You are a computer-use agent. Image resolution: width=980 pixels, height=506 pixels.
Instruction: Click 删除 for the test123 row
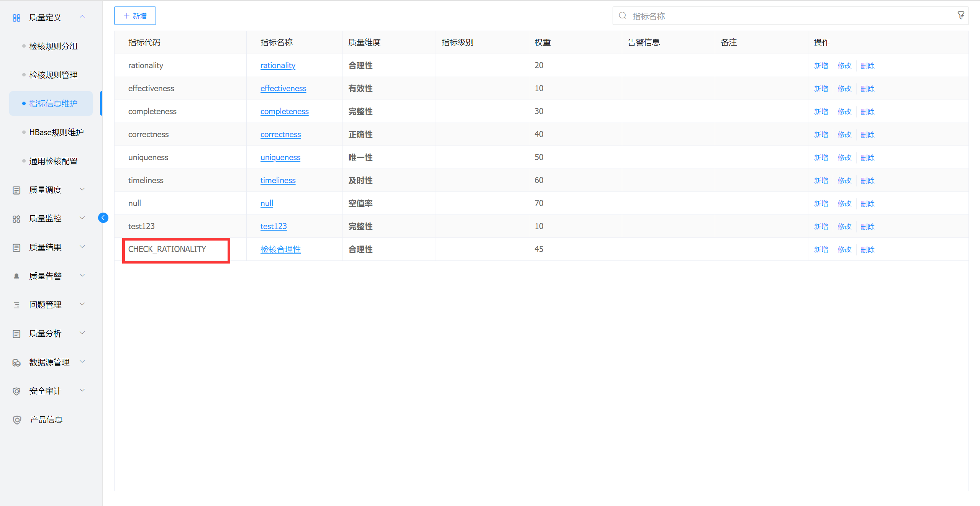pyautogui.click(x=867, y=226)
